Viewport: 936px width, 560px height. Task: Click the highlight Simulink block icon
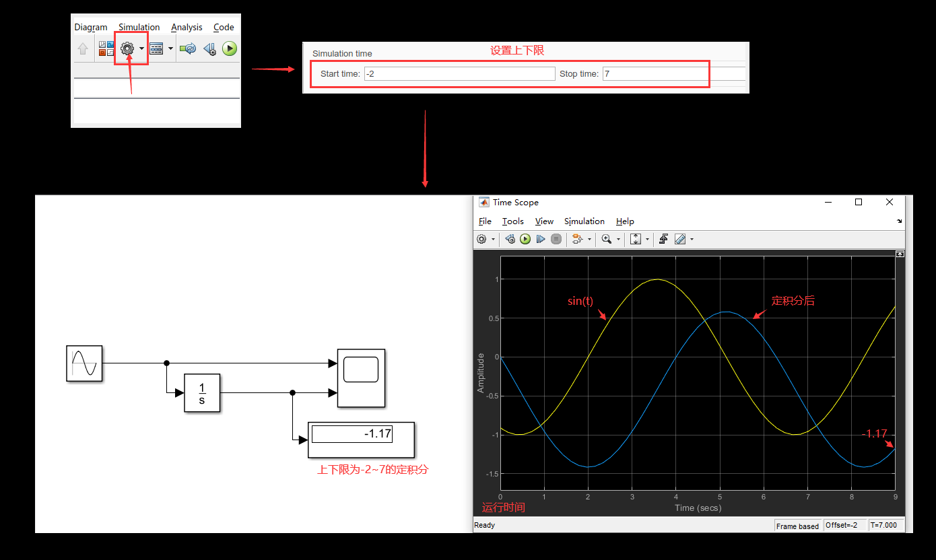pyautogui.click(x=577, y=239)
